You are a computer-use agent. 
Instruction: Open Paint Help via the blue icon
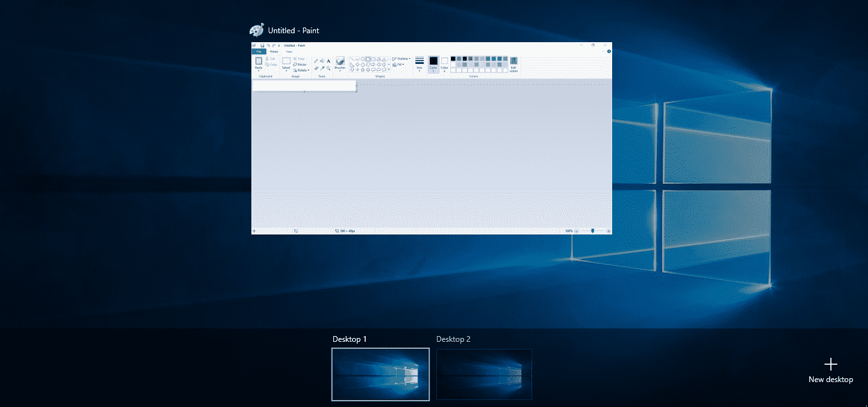[609, 52]
